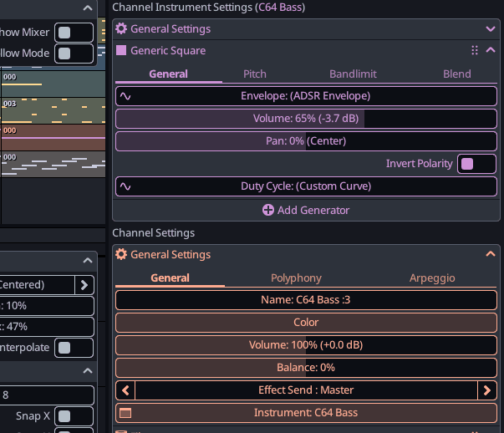Open the channel Color button

[306, 323]
